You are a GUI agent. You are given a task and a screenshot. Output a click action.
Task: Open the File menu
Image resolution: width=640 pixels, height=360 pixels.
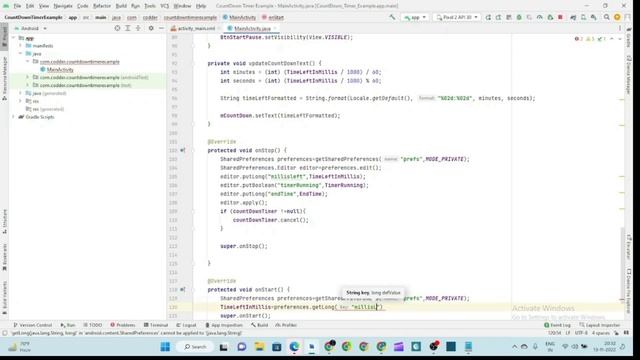pos(17,6)
